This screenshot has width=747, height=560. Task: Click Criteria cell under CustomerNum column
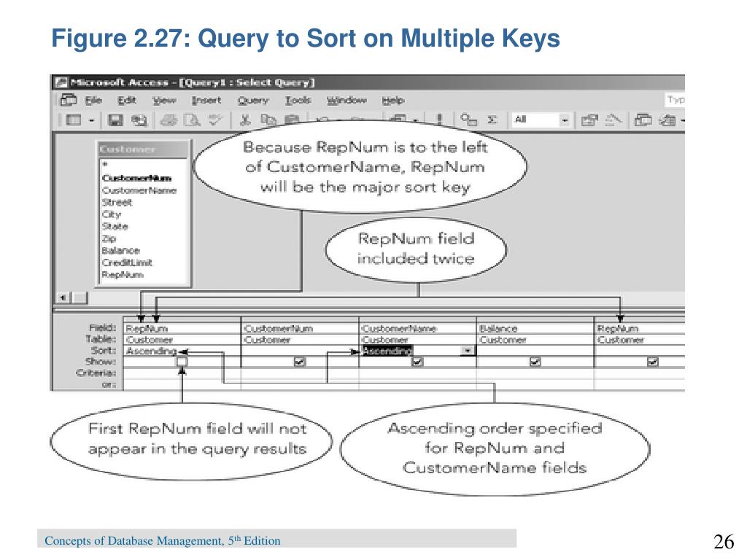click(300, 373)
